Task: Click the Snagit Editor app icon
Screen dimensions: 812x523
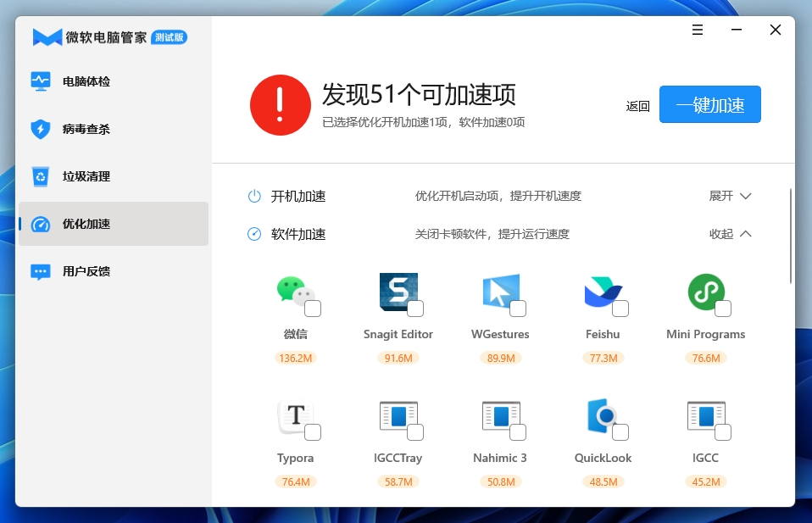Action: 398,292
